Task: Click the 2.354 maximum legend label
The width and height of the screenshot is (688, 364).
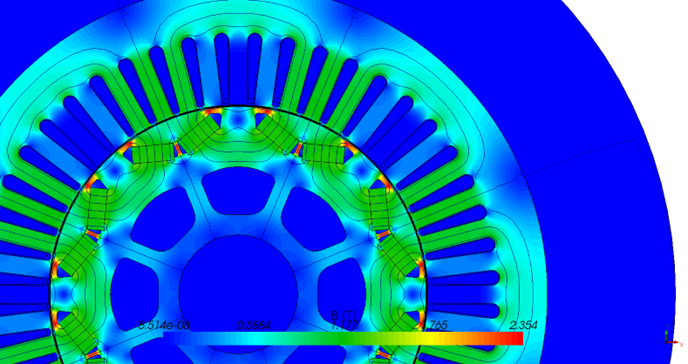Action: tap(523, 325)
